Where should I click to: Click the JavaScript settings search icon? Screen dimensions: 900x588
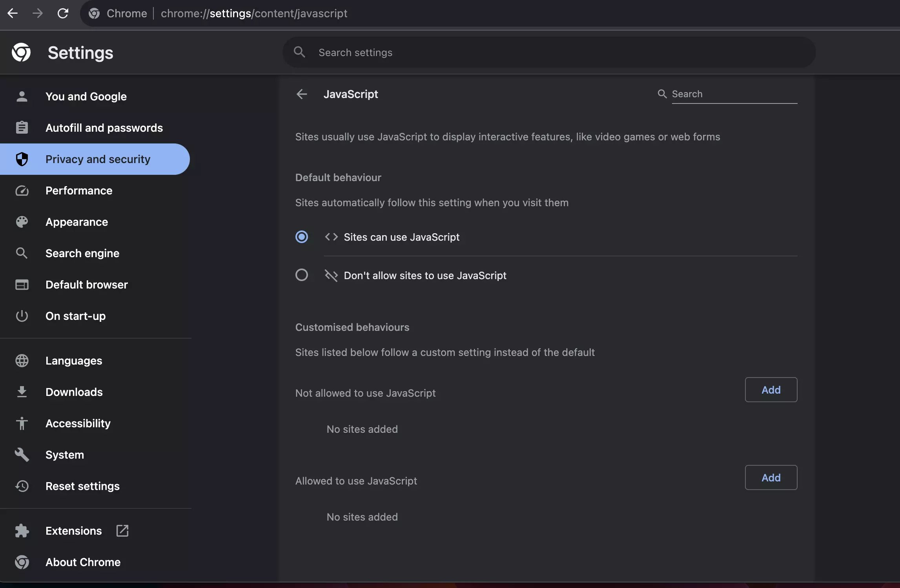(662, 93)
